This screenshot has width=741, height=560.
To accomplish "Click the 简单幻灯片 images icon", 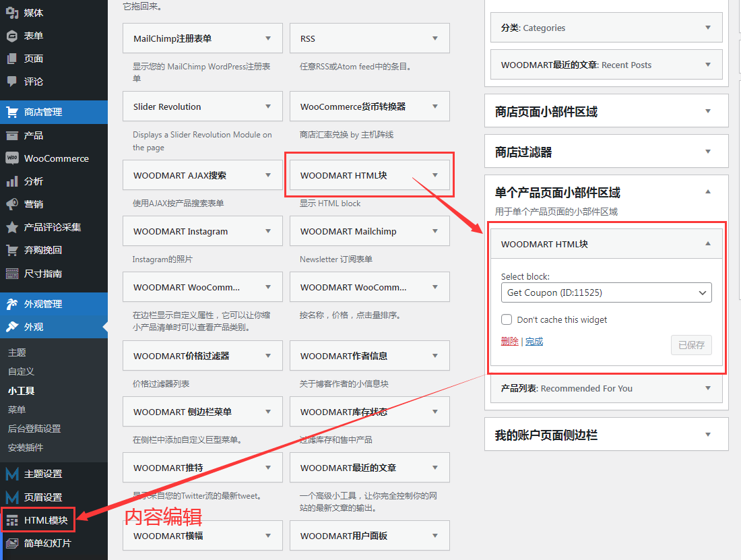I will click(12, 543).
